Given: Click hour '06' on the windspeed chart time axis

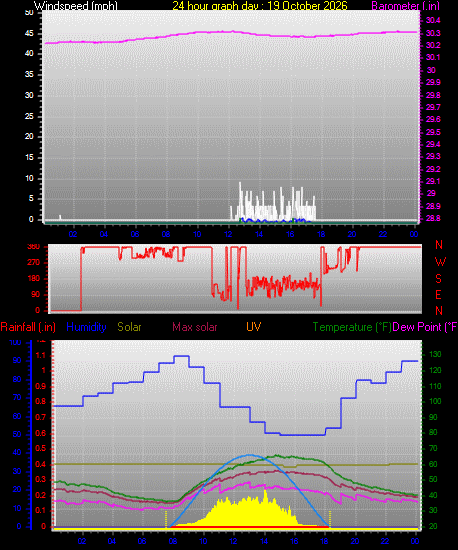Looking at the screenshot, I should (x=135, y=234).
